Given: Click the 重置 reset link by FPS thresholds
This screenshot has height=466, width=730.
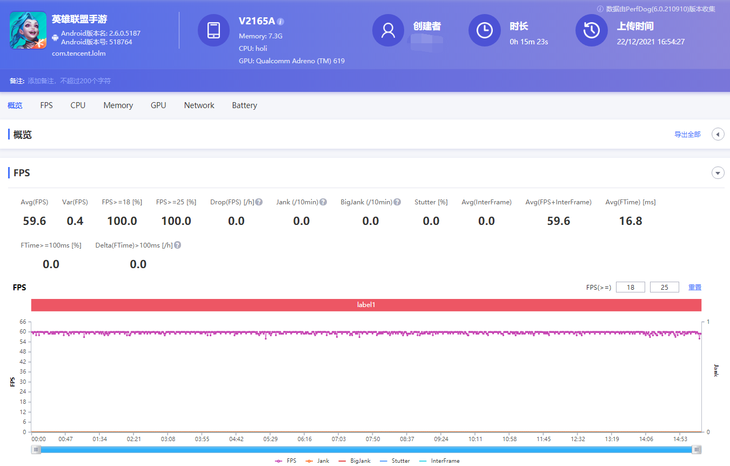Looking at the screenshot, I should pos(695,288).
